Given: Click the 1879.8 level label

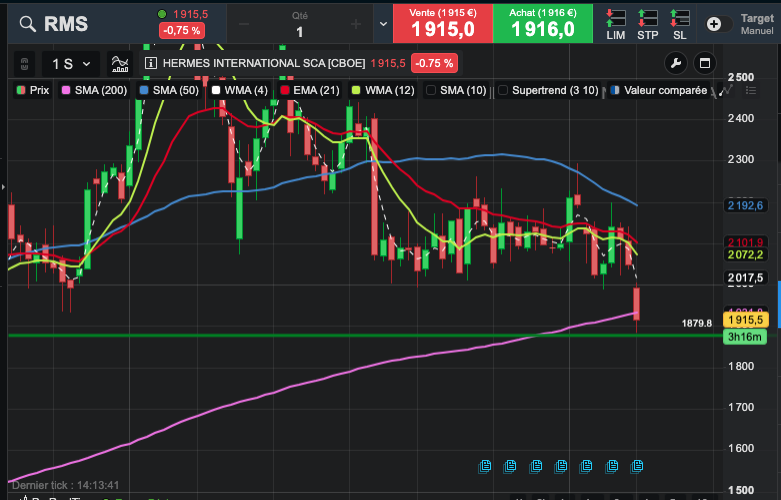Looking at the screenshot, I should click(696, 324).
